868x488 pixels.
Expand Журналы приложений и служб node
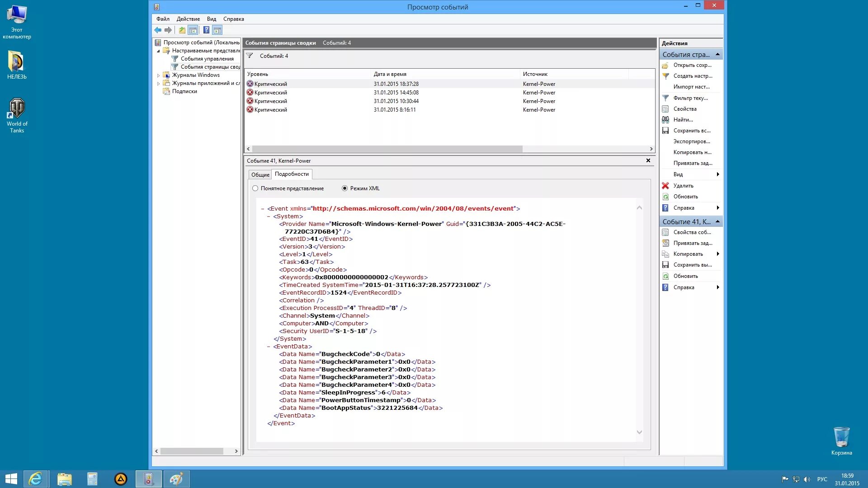(159, 84)
